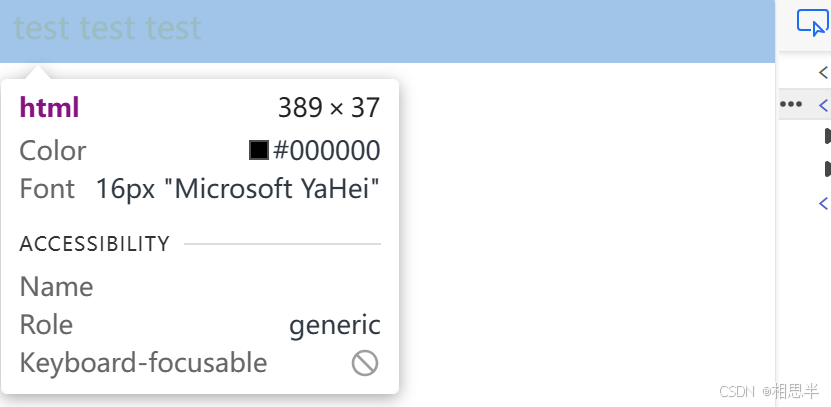Viewport: 831px width, 407px height.
Task: Click the black color swatch square
Action: pyautogui.click(x=259, y=151)
